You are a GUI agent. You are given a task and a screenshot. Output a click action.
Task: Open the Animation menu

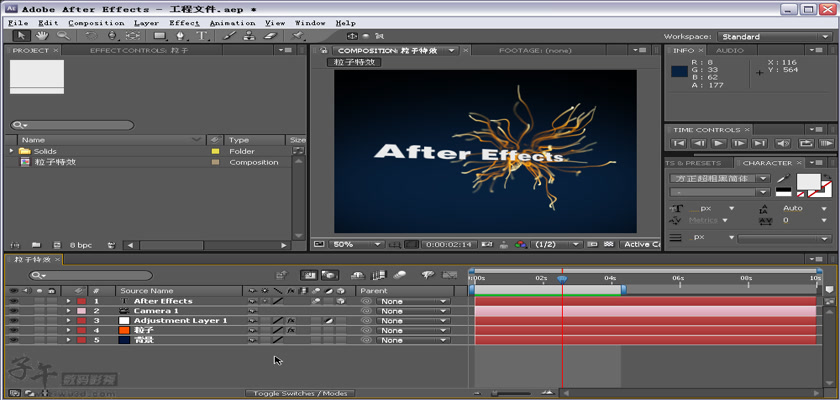(232, 23)
